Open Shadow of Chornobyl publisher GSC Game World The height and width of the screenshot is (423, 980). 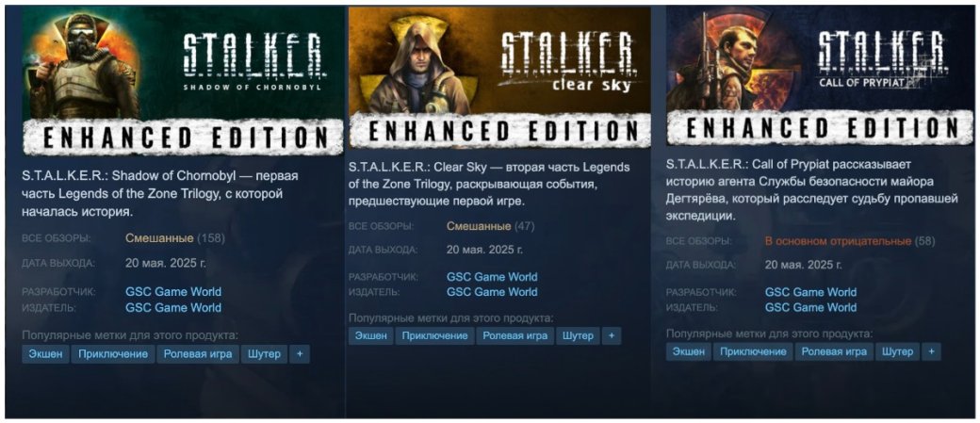(173, 307)
